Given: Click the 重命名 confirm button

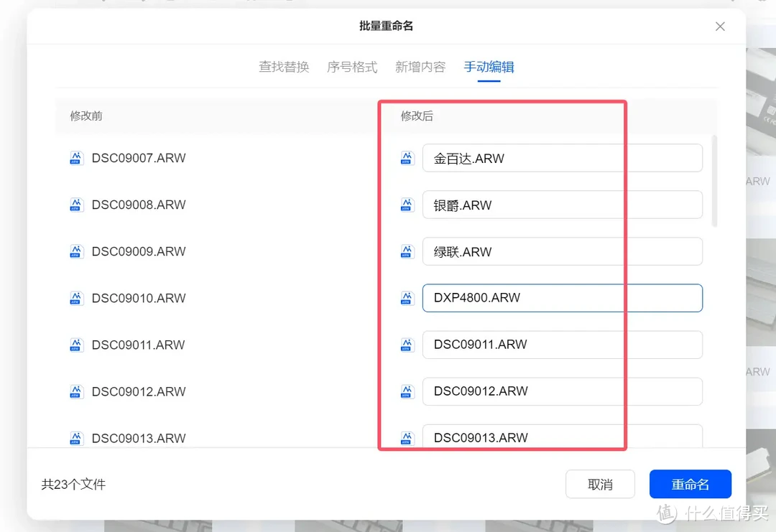Looking at the screenshot, I should tap(690, 484).
